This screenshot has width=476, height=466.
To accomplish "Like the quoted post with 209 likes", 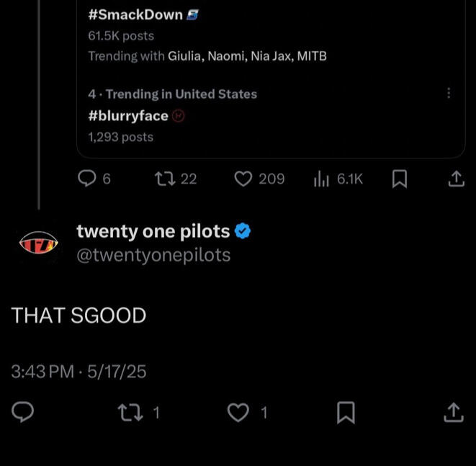I will [243, 179].
